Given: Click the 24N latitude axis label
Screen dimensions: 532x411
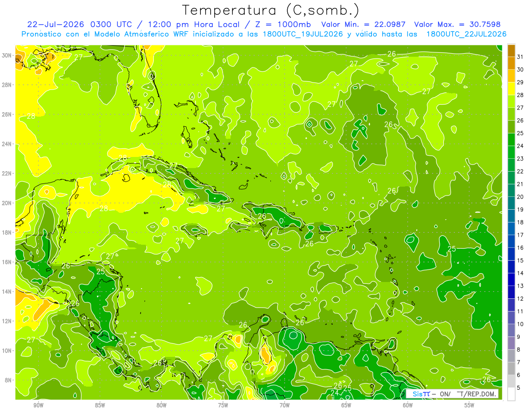Looking at the screenshot, I should click(7, 144).
